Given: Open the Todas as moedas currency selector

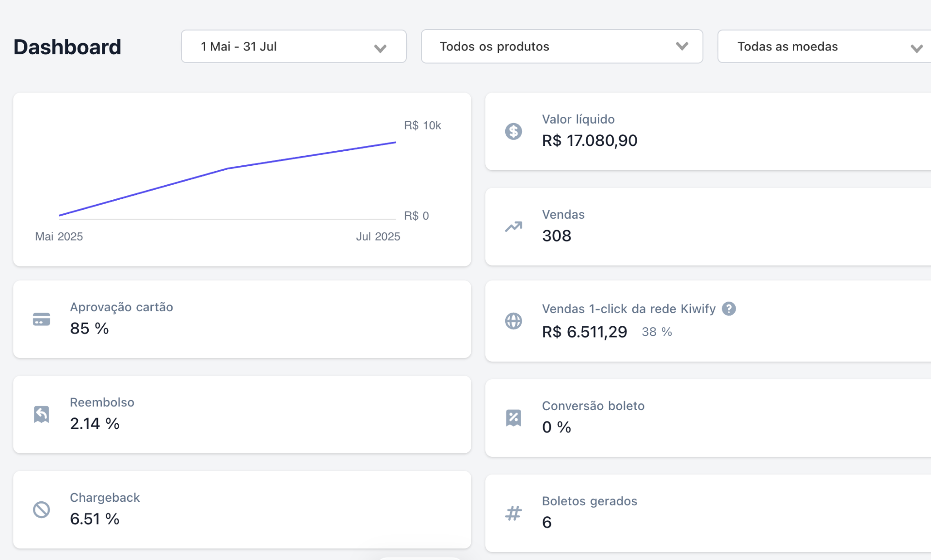Looking at the screenshot, I should [824, 47].
